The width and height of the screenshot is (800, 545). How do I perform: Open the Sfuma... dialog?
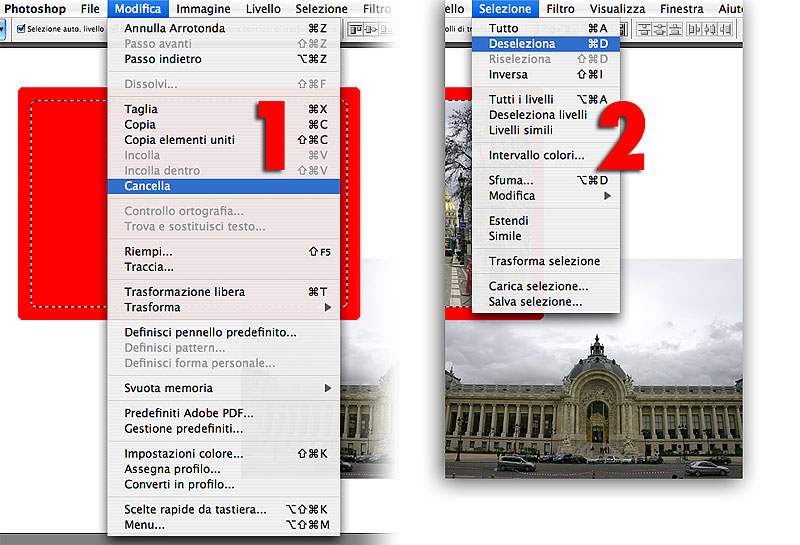pos(546,180)
